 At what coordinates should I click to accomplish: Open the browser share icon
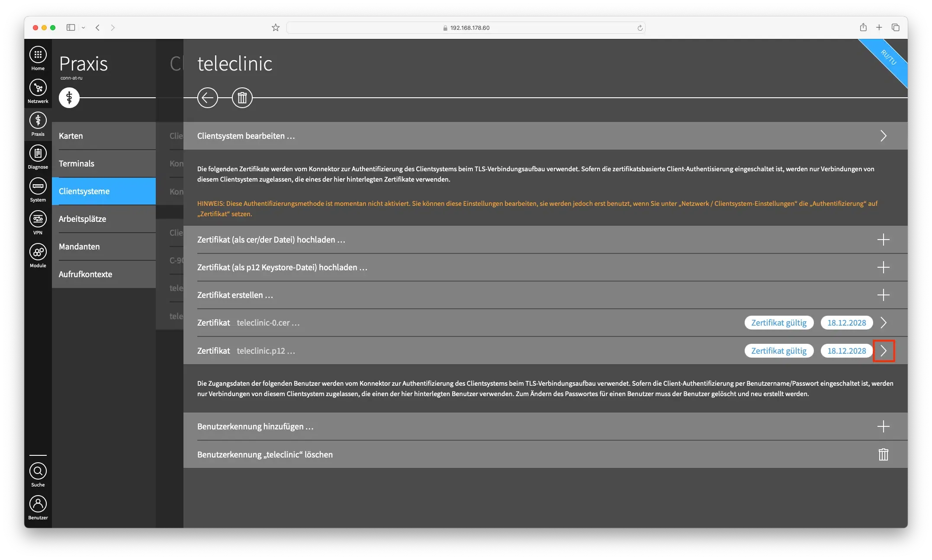coord(863,27)
